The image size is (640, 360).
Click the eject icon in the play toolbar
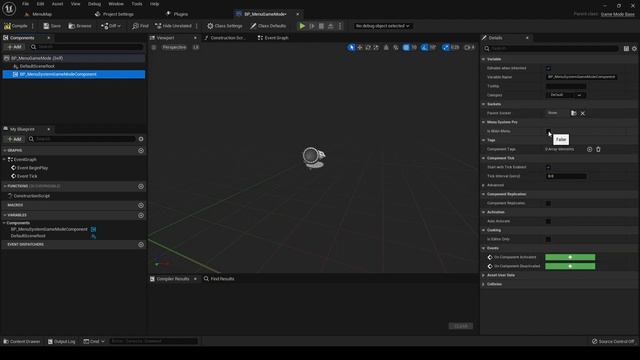[x=331, y=26]
